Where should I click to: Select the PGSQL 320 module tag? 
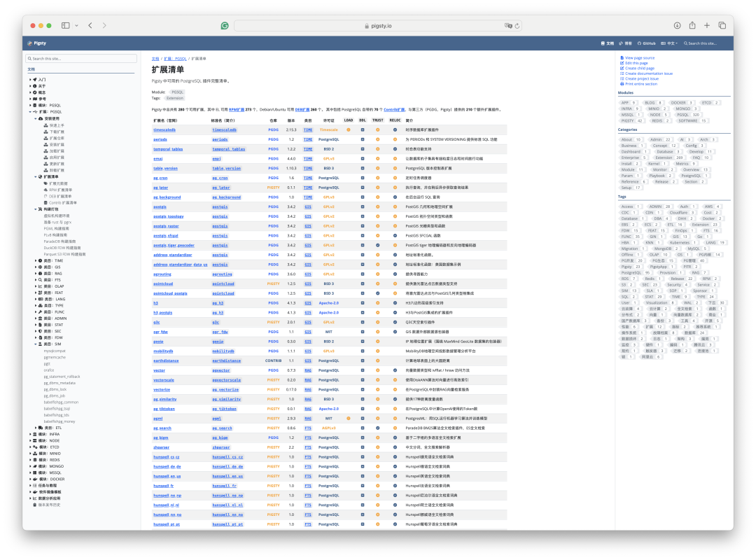688,115
